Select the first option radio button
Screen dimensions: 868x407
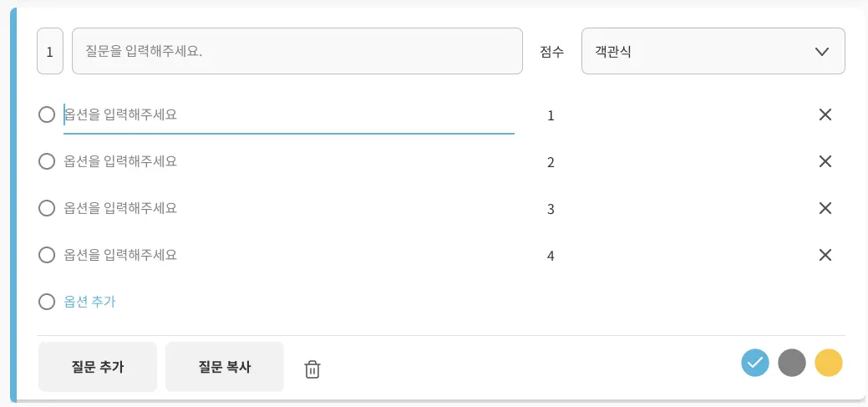[48, 114]
